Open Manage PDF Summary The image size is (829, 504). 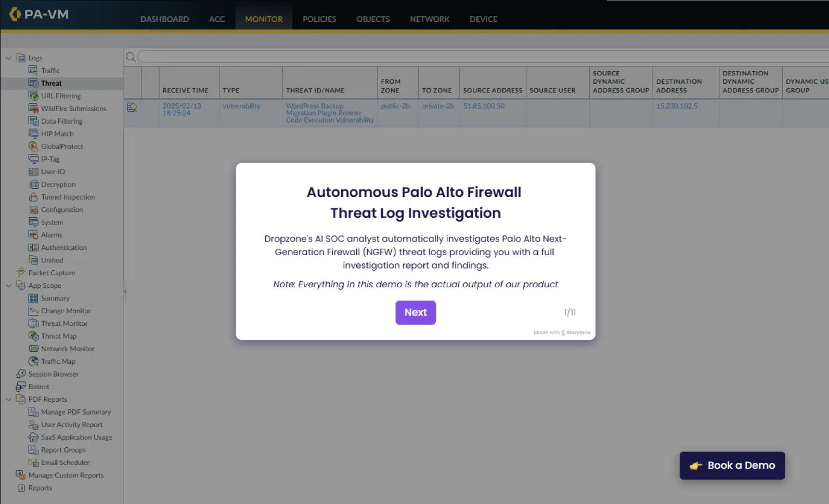[x=76, y=412]
